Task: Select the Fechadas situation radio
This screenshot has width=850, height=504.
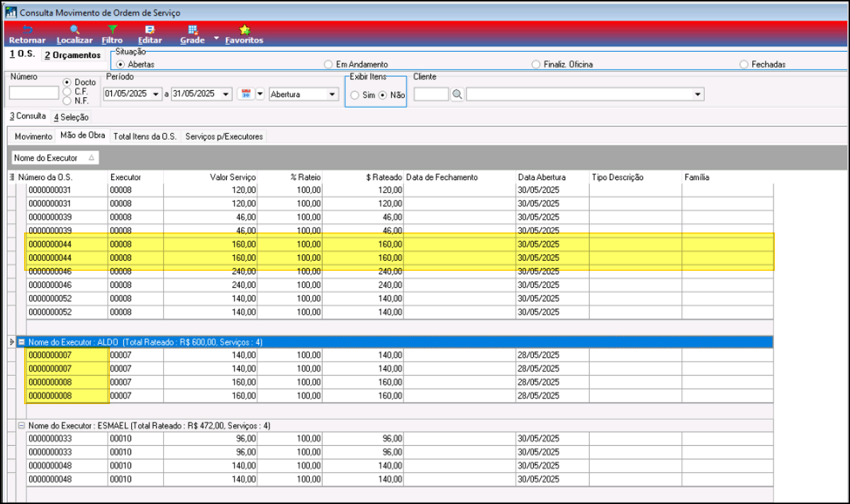Action: pos(744,65)
